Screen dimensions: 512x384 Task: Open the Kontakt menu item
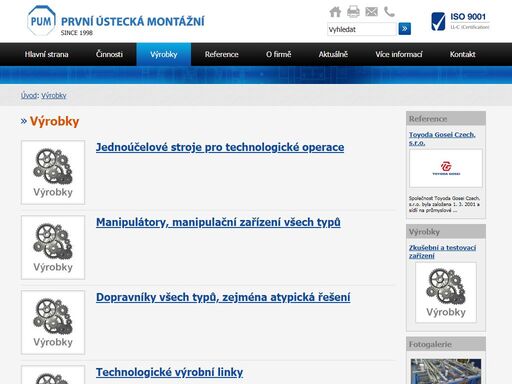click(x=462, y=54)
